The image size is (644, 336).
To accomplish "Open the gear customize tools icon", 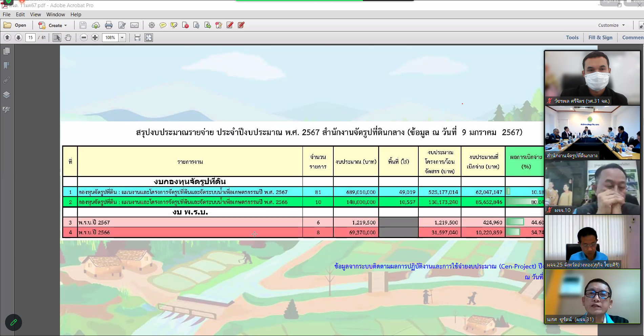I will (x=152, y=25).
